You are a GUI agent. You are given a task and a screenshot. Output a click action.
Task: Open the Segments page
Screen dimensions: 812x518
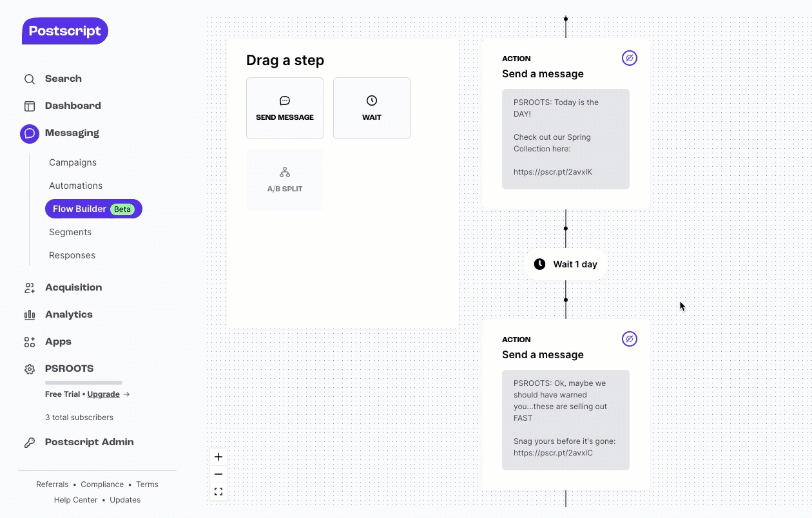click(70, 232)
